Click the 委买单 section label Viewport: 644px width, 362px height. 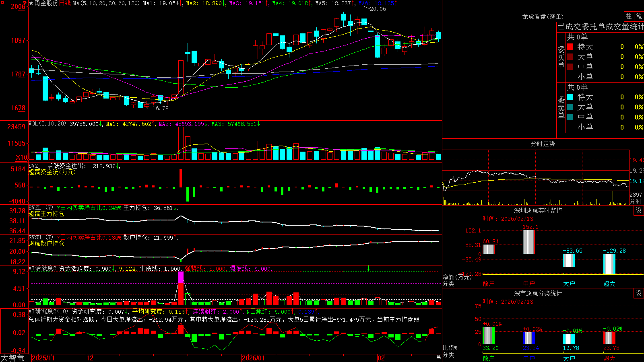point(561,58)
